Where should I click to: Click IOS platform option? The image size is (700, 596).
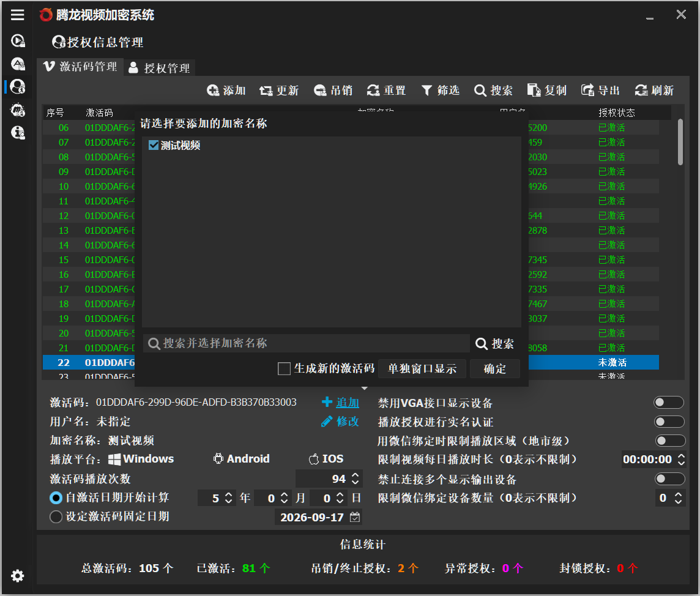[326, 459]
